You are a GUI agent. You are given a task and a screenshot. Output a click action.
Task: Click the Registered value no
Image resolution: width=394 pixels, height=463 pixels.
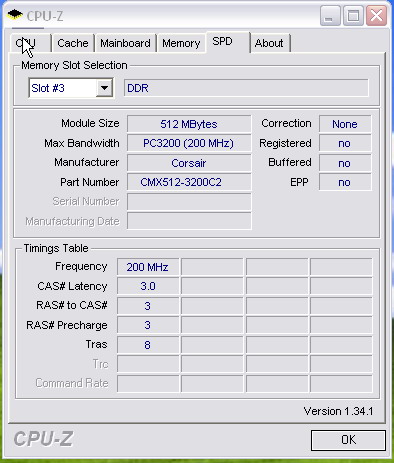coord(345,143)
